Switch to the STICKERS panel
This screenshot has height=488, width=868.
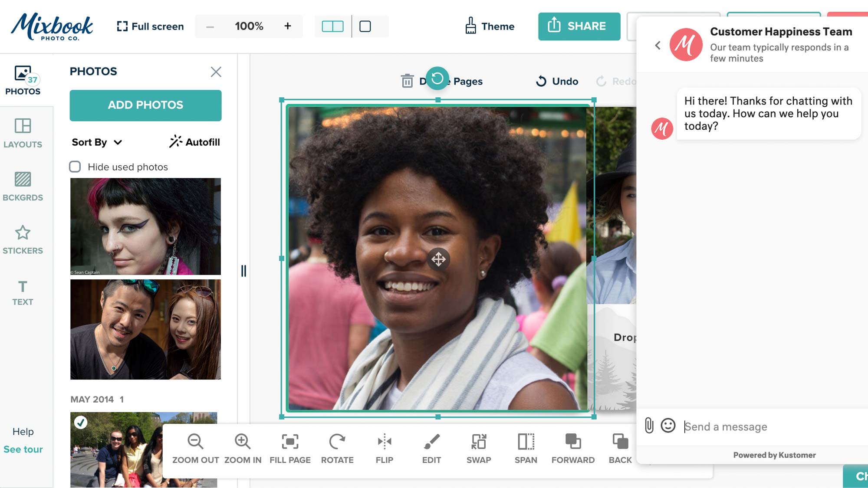coord(23,240)
